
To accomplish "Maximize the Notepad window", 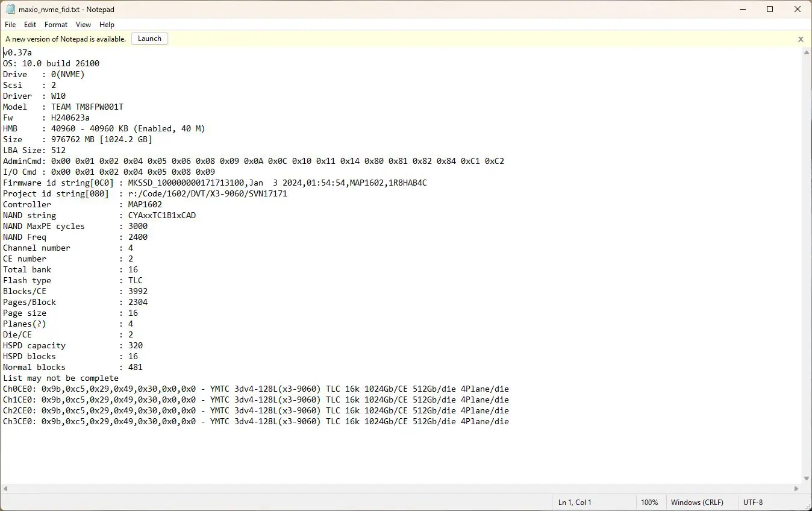I will 770,9.
